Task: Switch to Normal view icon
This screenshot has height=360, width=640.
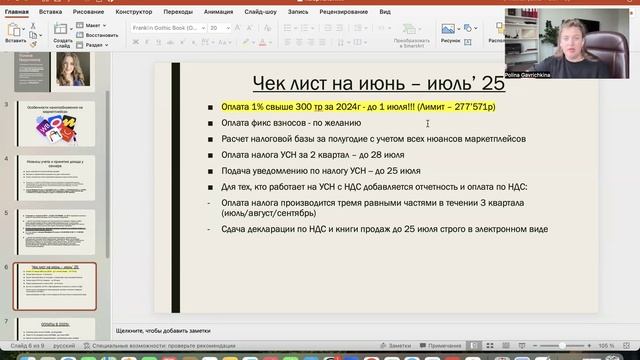Action: coord(474,346)
